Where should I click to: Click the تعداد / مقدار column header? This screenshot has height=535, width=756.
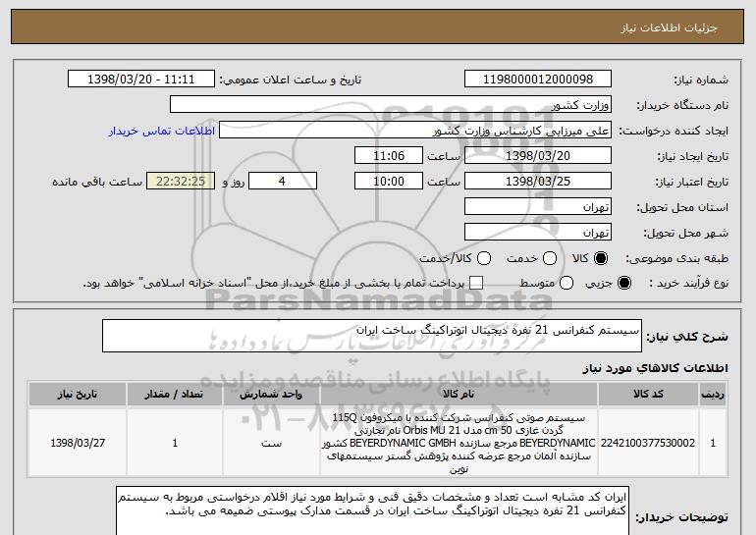click(175, 395)
